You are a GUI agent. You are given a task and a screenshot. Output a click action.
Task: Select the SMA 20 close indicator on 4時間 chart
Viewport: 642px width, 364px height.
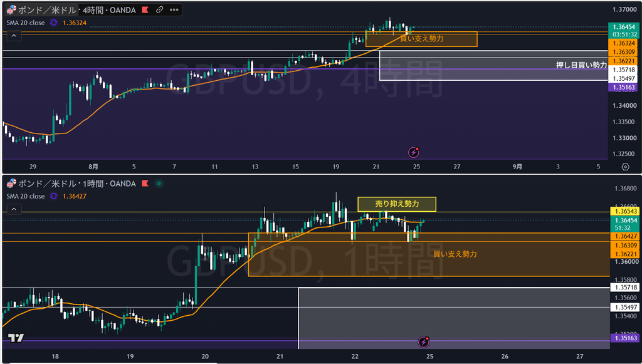point(25,23)
